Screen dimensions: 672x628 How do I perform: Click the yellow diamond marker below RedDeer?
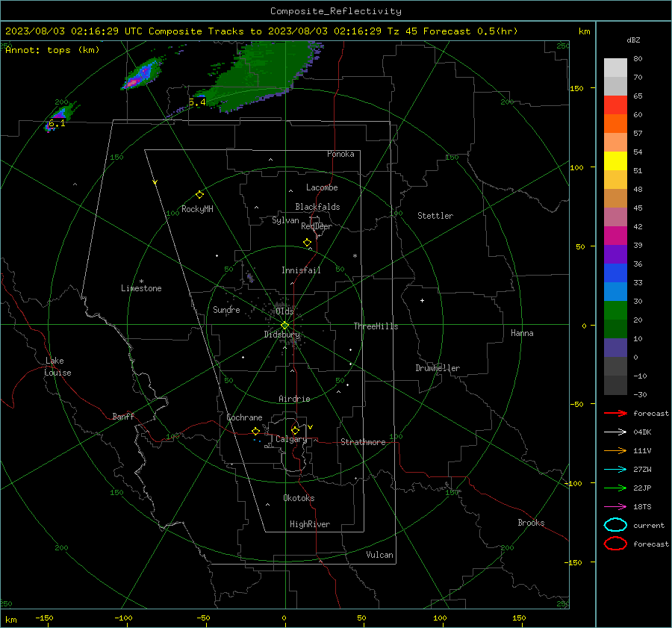click(x=307, y=242)
